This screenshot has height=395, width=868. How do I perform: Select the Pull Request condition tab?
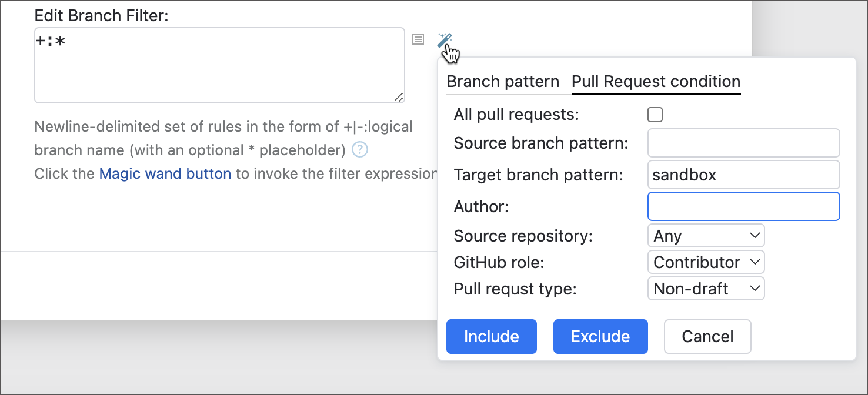click(x=656, y=81)
